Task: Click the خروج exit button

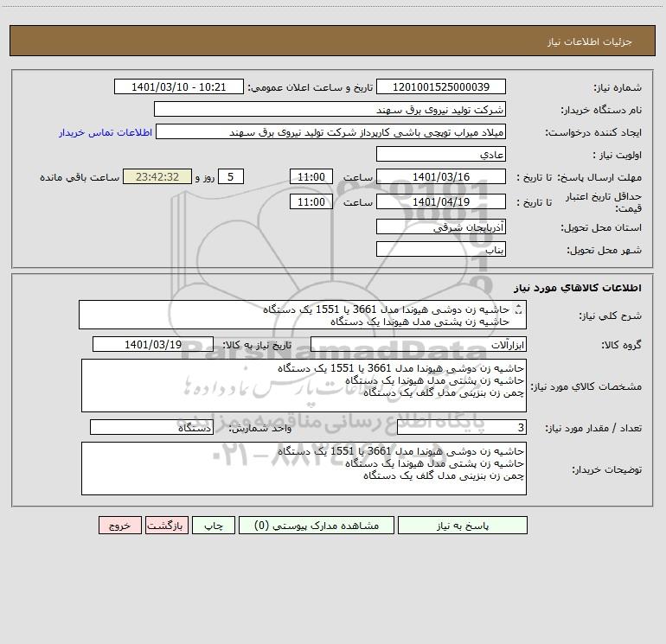Action: (119, 526)
